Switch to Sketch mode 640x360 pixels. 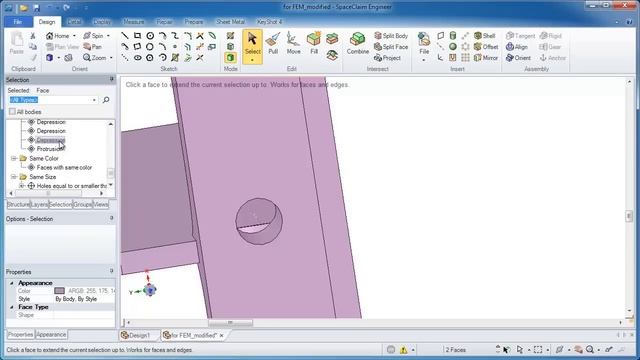coord(230,36)
